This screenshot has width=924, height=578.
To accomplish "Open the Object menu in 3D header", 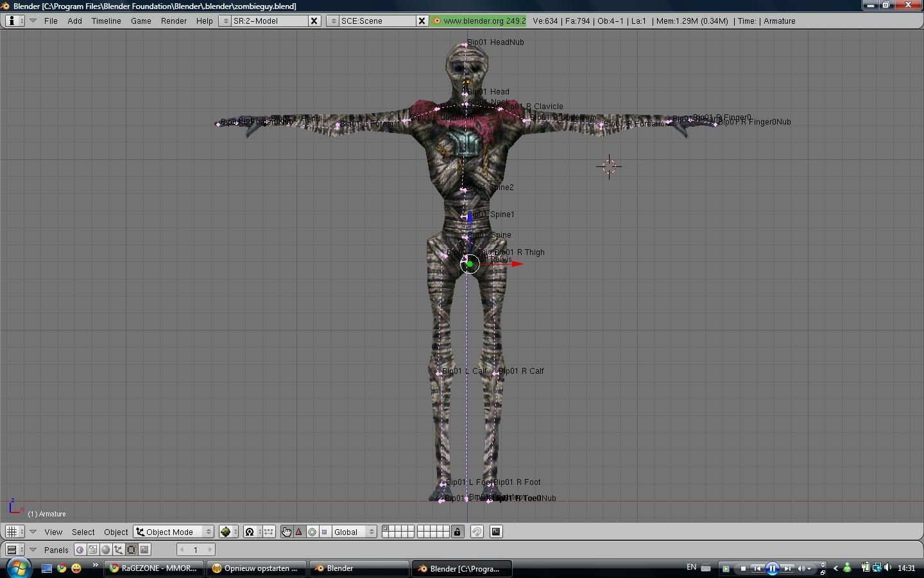I will pyautogui.click(x=116, y=532).
